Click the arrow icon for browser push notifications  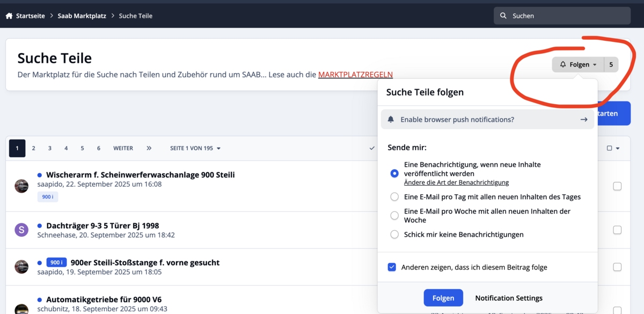click(584, 120)
